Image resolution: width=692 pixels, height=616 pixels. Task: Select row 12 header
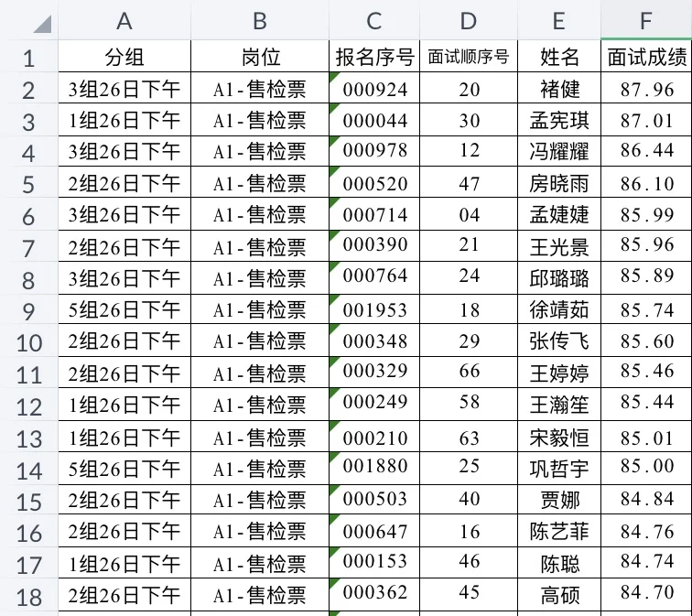pos(29,405)
